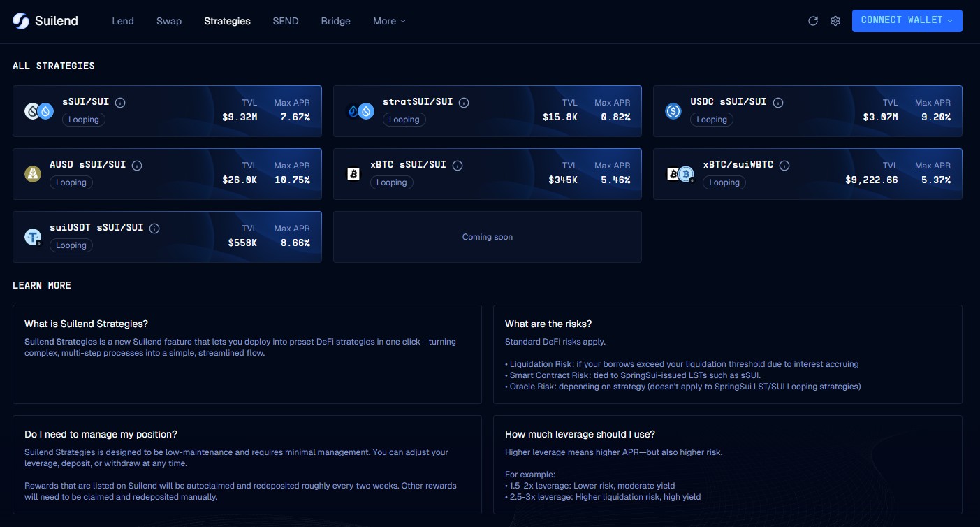This screenshot has height=527, width=980.
Task: Go to the Lend page
Action: point(123,21)
